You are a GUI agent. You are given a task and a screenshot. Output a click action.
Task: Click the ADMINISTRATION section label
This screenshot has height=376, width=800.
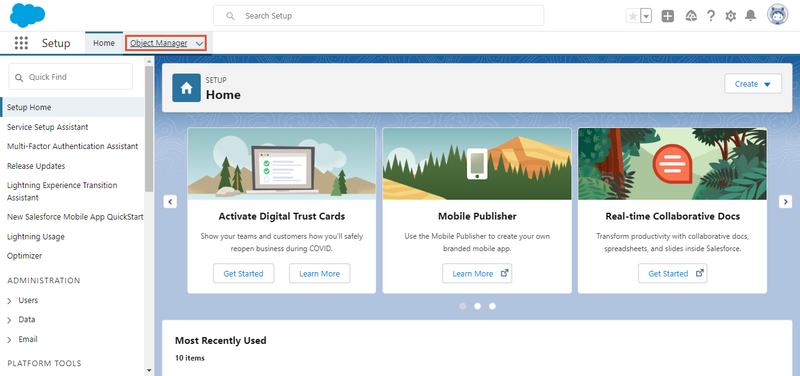[x=44, y=281]
